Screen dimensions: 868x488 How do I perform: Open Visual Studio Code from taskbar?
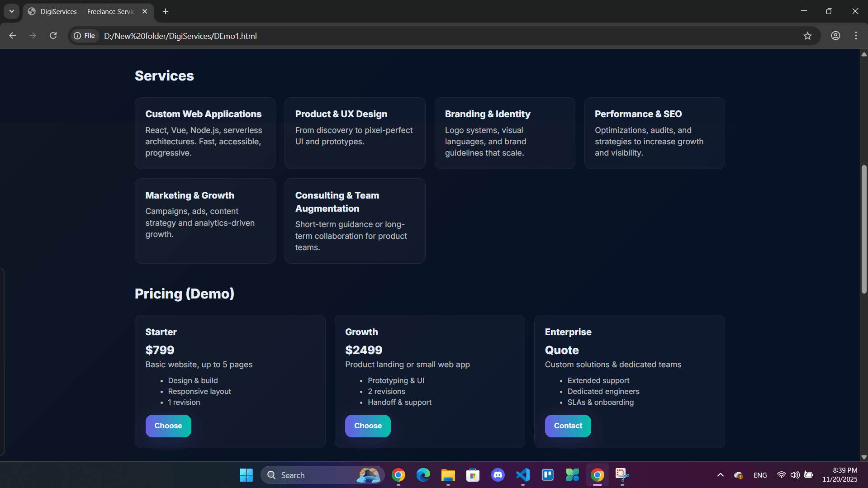tap(523, 475)
